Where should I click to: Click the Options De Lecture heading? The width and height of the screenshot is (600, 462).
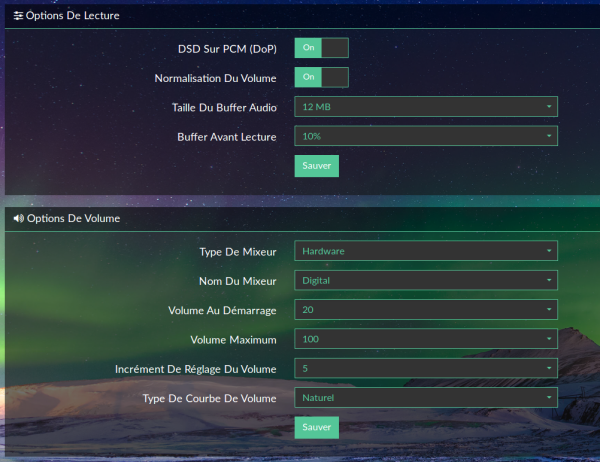click(x=73, y=16)
